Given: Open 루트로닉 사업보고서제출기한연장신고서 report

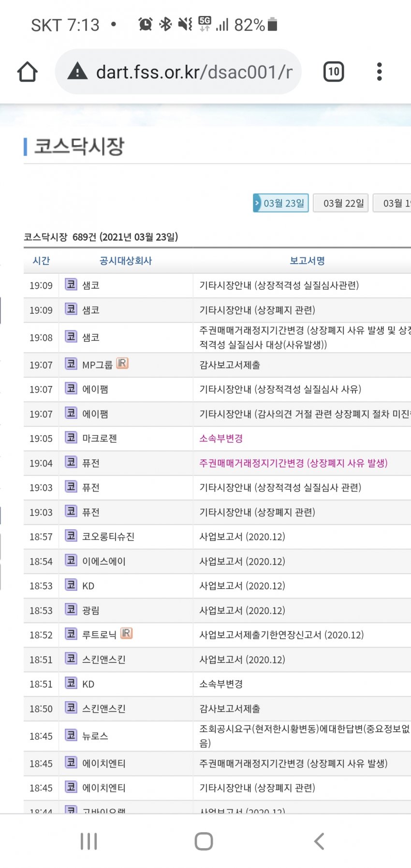Looking at the screenshot, I should 281,635.
